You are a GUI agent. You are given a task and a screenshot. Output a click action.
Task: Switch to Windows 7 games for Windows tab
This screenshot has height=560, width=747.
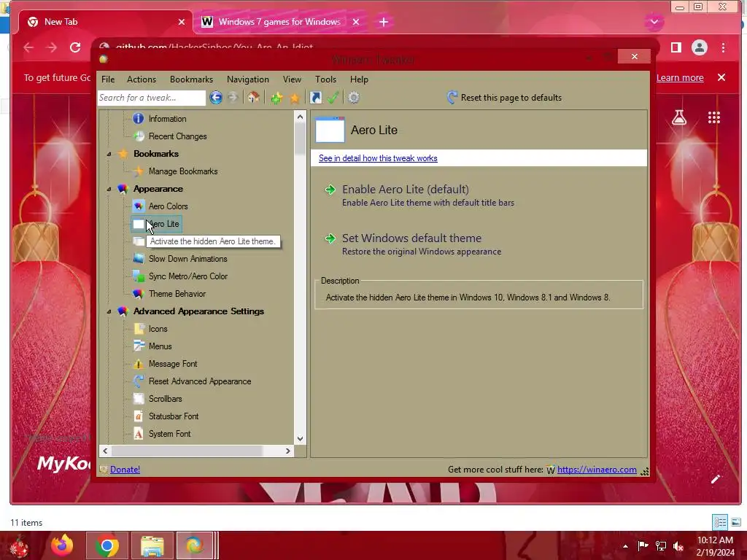[x=279, y=22]
